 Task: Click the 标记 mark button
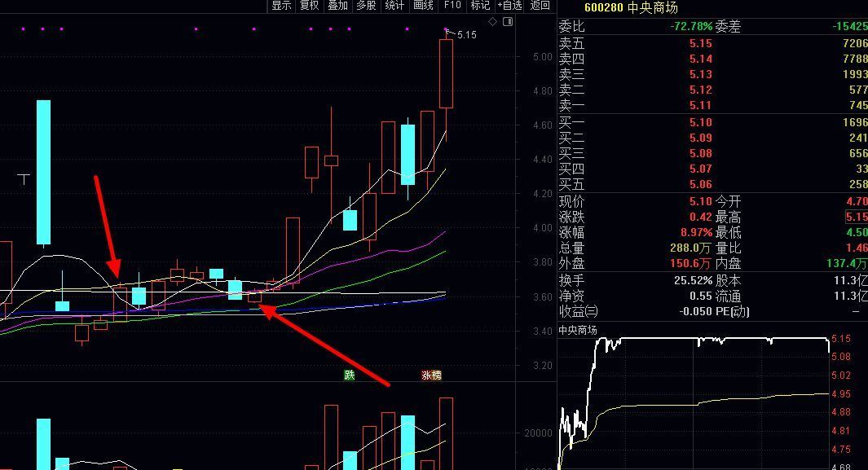480,6
